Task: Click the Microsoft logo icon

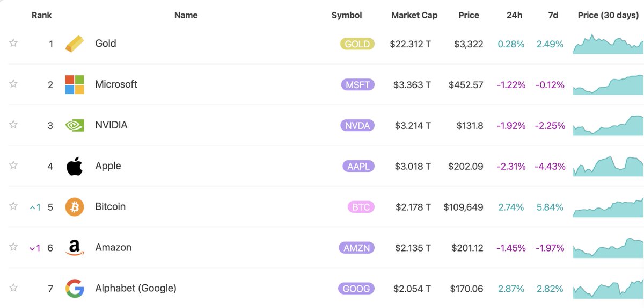Action: [75, 84]
